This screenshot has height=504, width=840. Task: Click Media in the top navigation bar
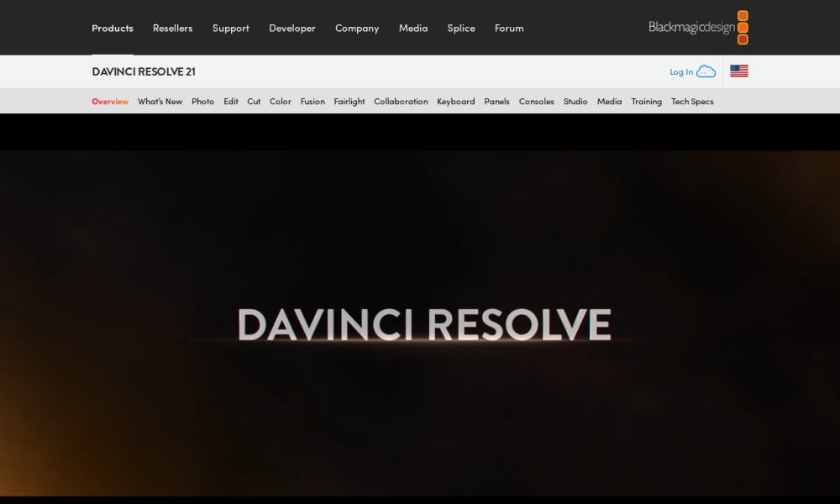(x=413, y=28)
